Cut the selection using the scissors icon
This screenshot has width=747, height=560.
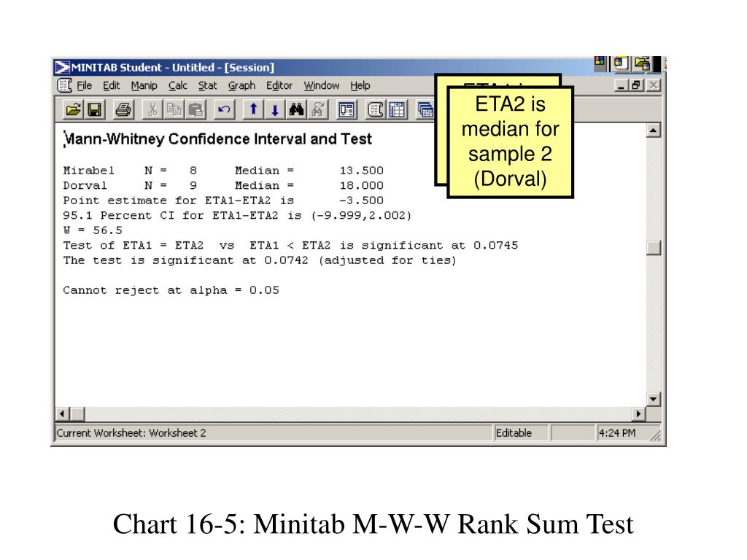(152, 110)
